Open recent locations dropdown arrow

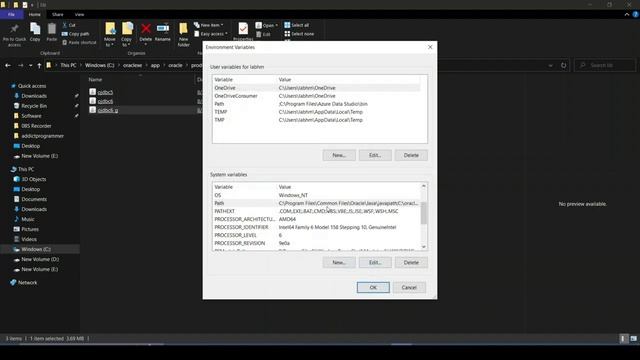pos(30,65)
